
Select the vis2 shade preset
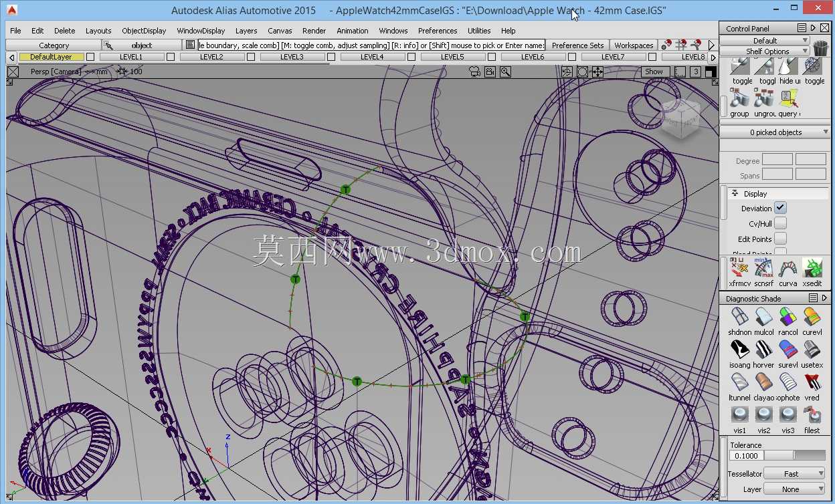coord(764,414)
